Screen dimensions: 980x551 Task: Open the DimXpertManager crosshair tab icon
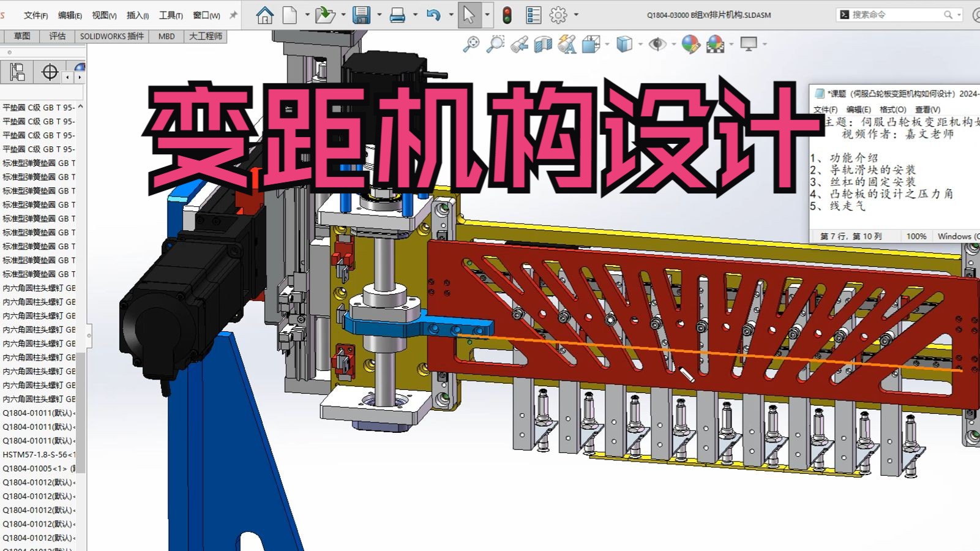coord(50,72)
